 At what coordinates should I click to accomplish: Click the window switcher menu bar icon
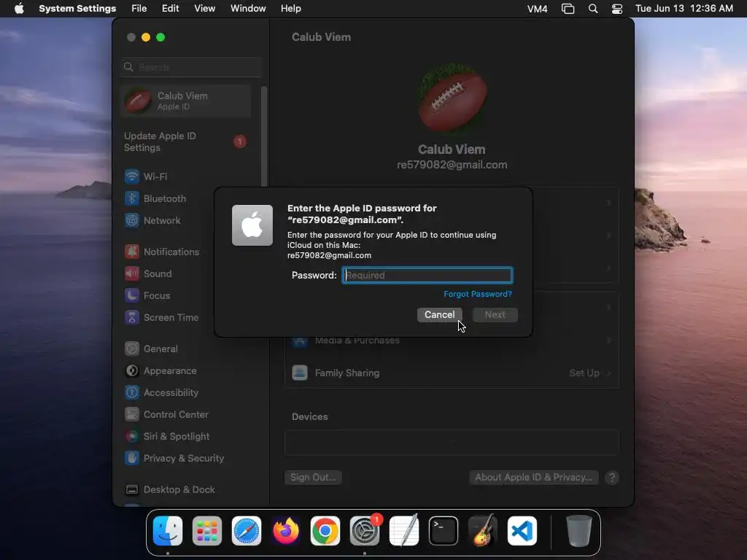coord(568,9)
